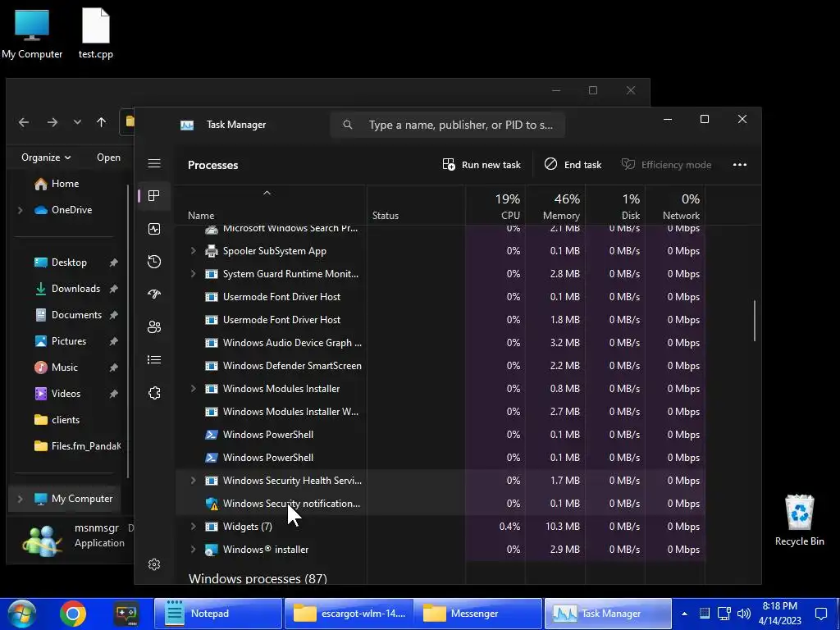Sort processes by Disk column
840x630 pixels.
[x=615, y=207]
